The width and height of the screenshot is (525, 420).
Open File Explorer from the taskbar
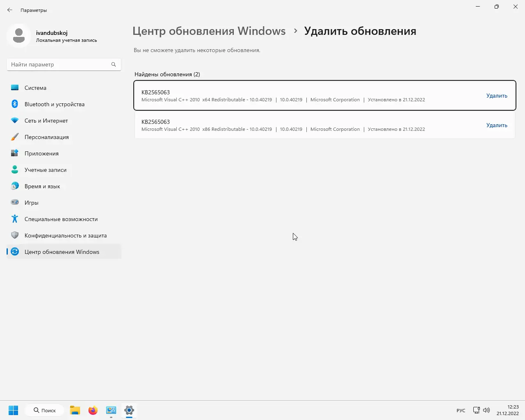(75, 410)
